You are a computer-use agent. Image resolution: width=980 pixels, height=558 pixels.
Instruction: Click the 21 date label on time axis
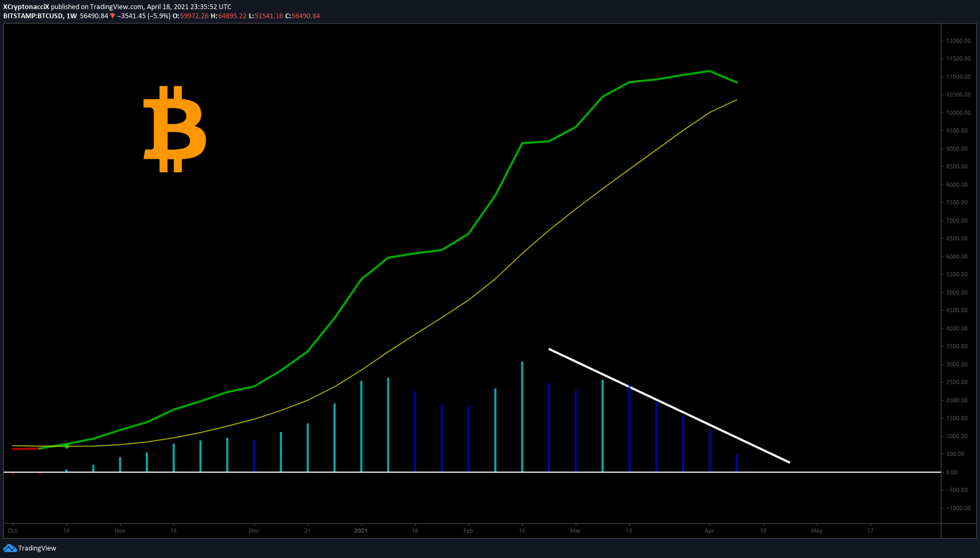307,531
